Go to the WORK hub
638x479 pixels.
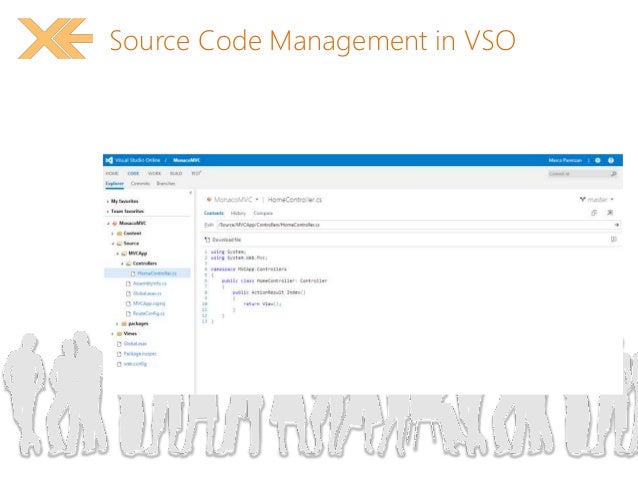[x=155, y=173]
